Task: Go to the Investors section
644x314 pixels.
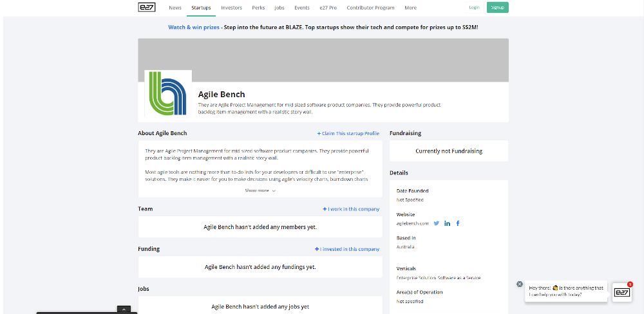Action: click(x=231, y=8)
